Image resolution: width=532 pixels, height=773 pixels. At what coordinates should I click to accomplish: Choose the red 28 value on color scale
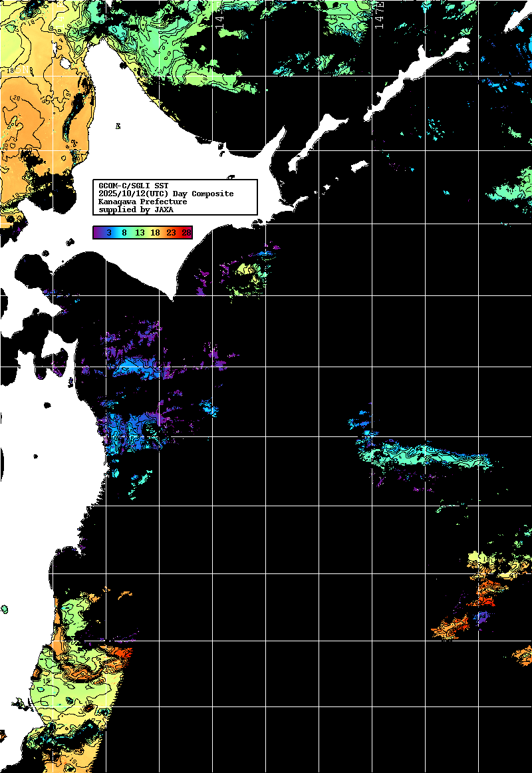pos(186,233)
